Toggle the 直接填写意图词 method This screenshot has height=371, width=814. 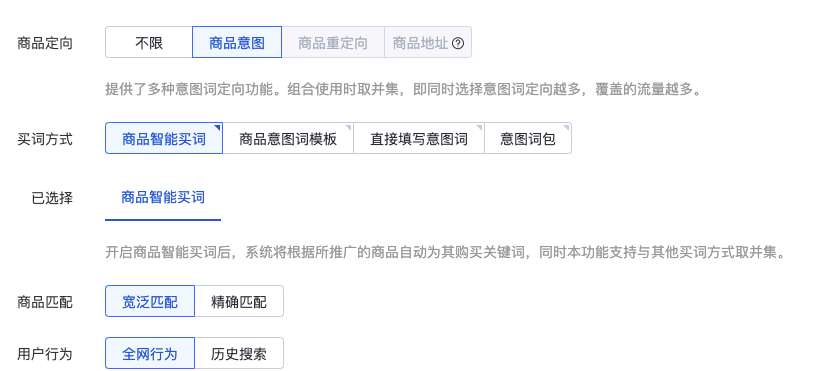point(419,139)
